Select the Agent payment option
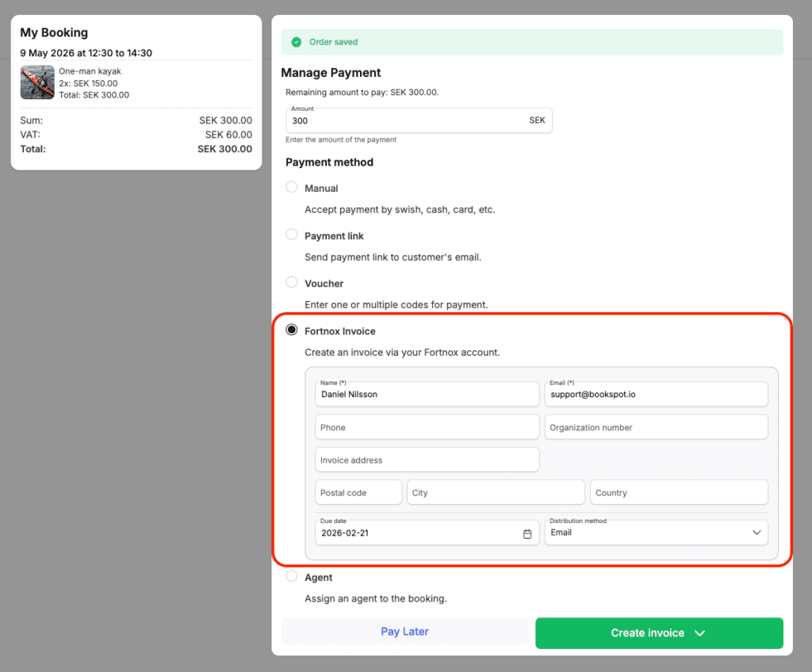This screenshot has height=672, width=812. [x=292, y=577]
